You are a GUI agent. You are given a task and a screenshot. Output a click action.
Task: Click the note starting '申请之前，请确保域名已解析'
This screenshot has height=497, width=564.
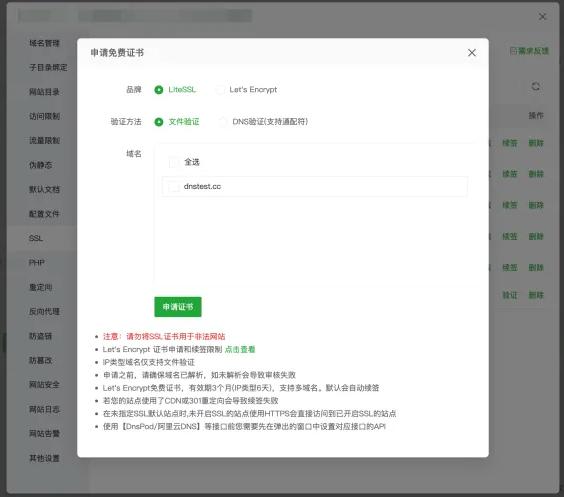199,375
